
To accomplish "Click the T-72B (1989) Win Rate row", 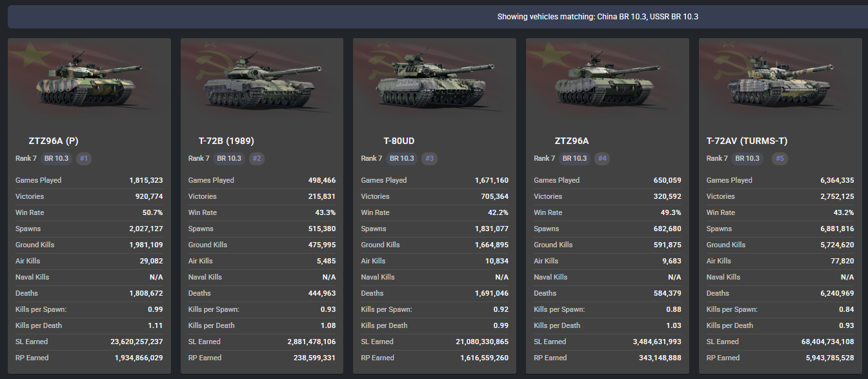I will pyautogui.click(x=262, y=212).
